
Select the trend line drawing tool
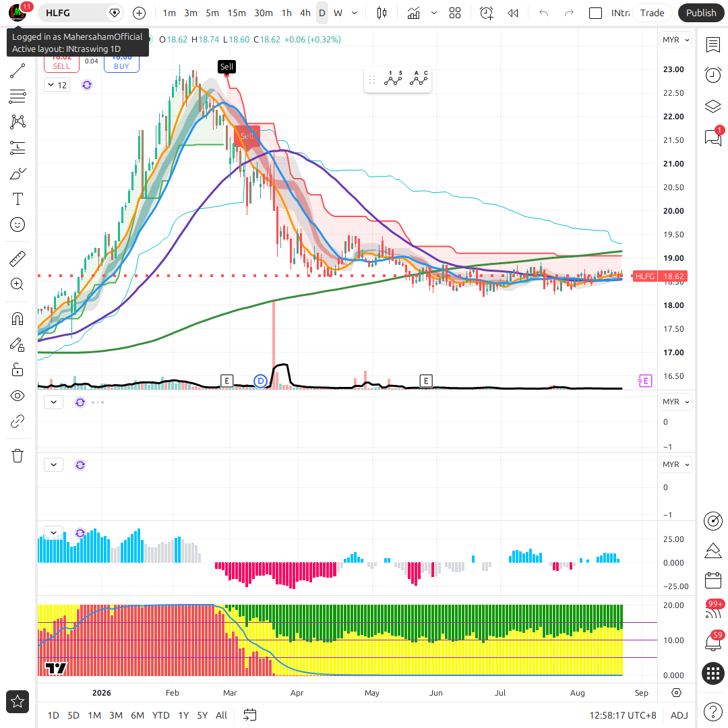click(x=18, y=71)
